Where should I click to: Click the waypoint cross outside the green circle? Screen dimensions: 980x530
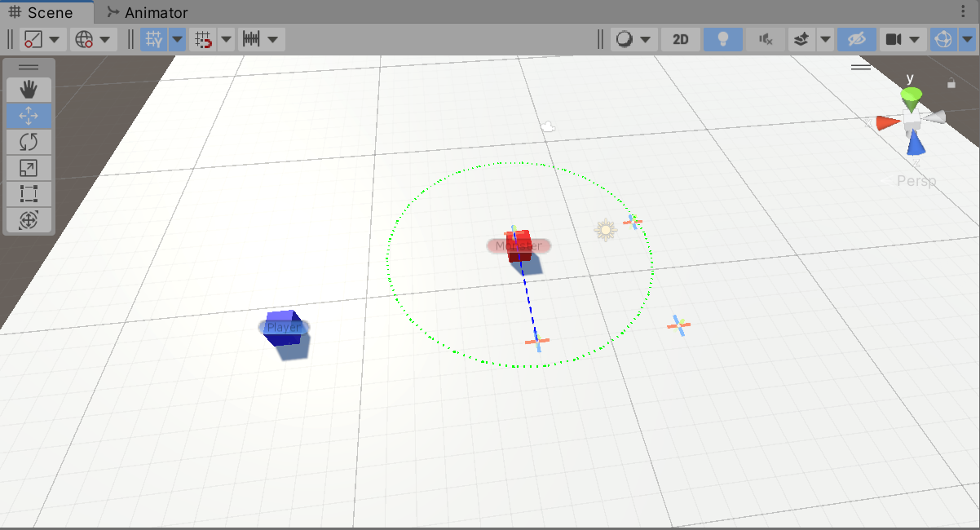678,325
